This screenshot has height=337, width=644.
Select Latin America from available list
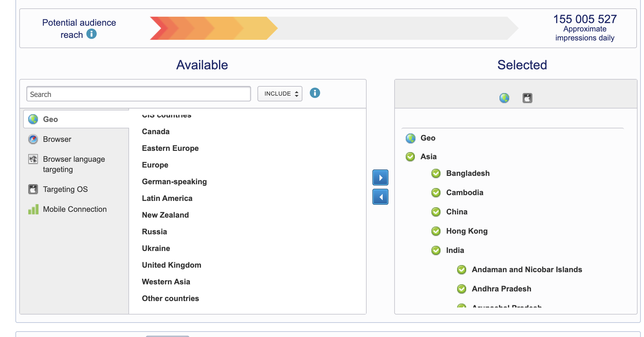tap(167, 198)
